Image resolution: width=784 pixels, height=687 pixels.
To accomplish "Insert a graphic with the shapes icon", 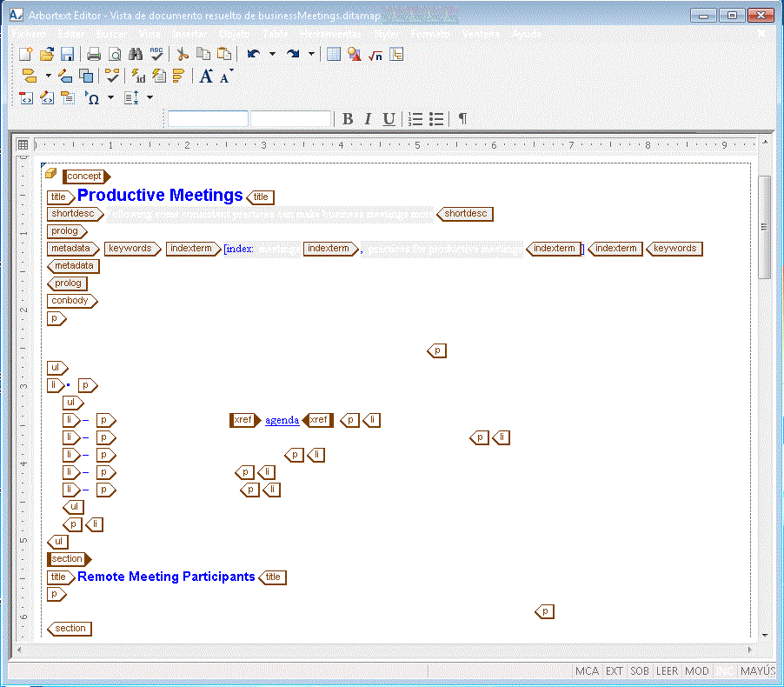I will [x=354, y=54].
